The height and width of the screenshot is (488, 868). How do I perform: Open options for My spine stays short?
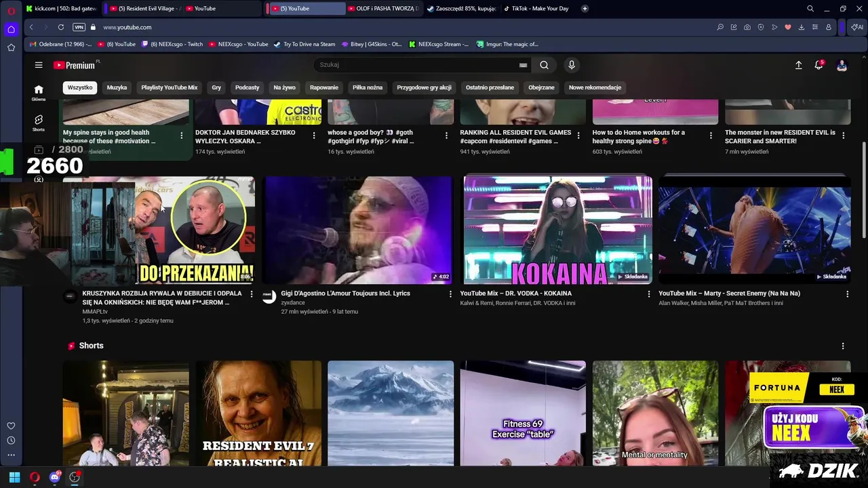(181, 136)
